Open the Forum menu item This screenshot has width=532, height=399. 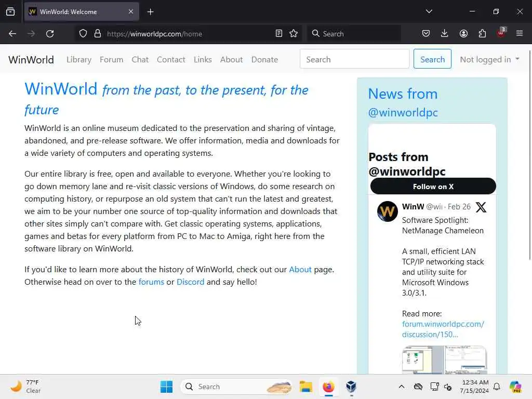tap(111, 59)
